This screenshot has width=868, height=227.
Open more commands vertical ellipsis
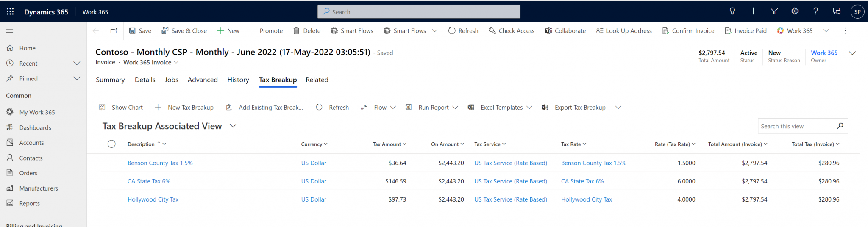[x=845, y=31]
